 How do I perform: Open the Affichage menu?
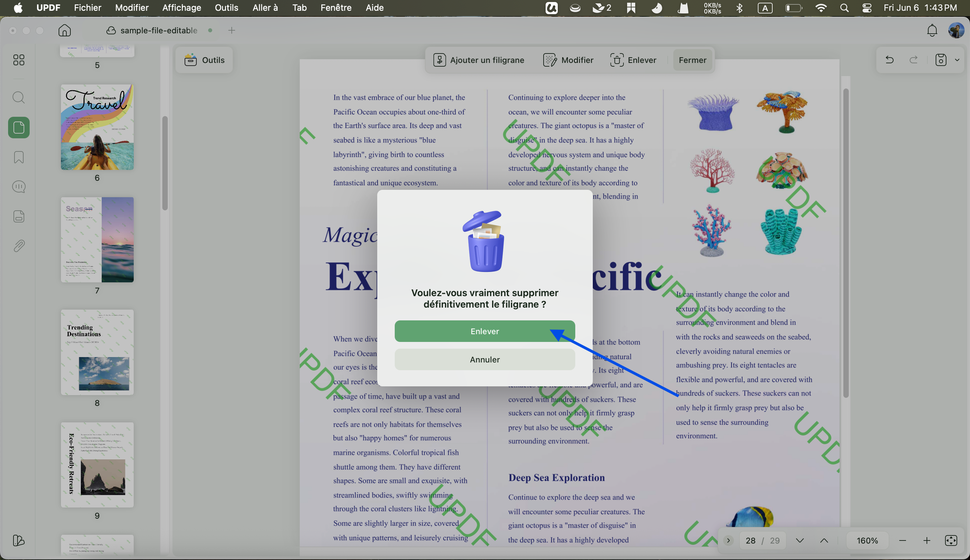pyautogui.click(x=182, y=8)
